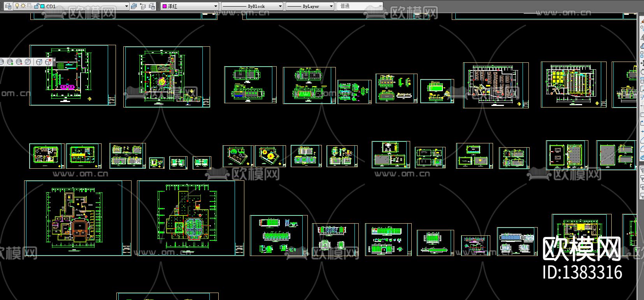Viewport: 644px width, 300px height.
Task: Click the floor plan sheet with magenta furniture
Action: pos(72,75)
